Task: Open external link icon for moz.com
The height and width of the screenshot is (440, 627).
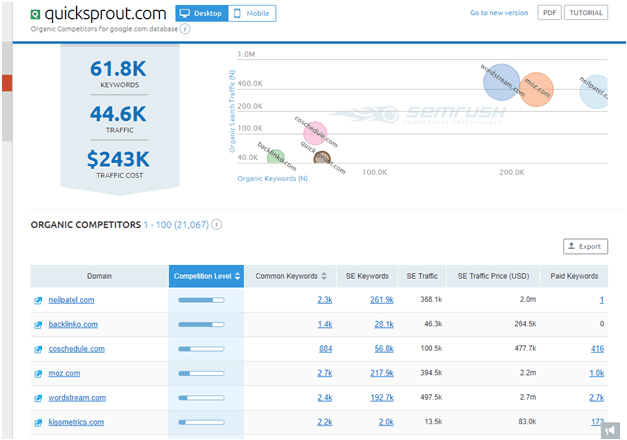Action: [x=38, y=374]
